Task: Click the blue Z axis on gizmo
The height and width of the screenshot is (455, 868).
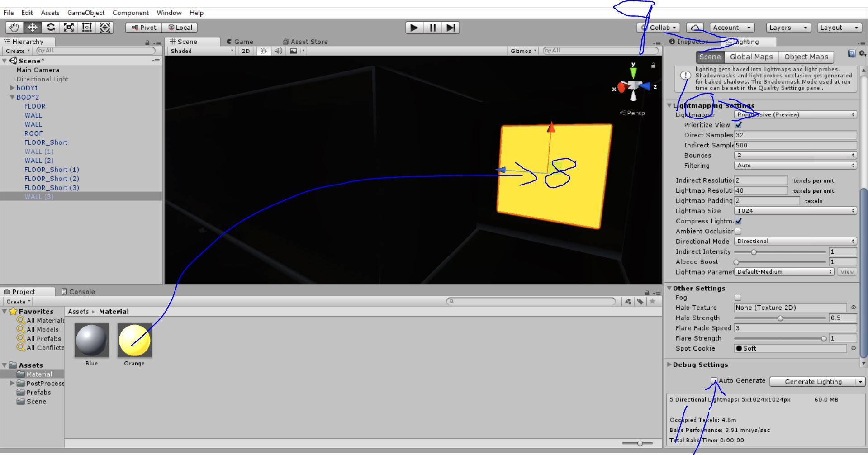Action: [x=645, y=86]
